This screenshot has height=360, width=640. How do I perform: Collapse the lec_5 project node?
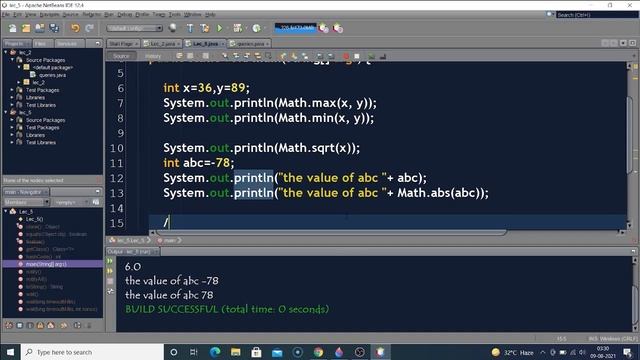tap(6, 112)
